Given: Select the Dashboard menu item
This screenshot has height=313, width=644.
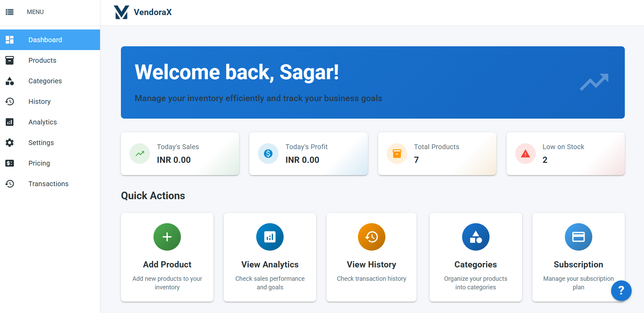Looking at the screenshot, I should tap(45, 40).
